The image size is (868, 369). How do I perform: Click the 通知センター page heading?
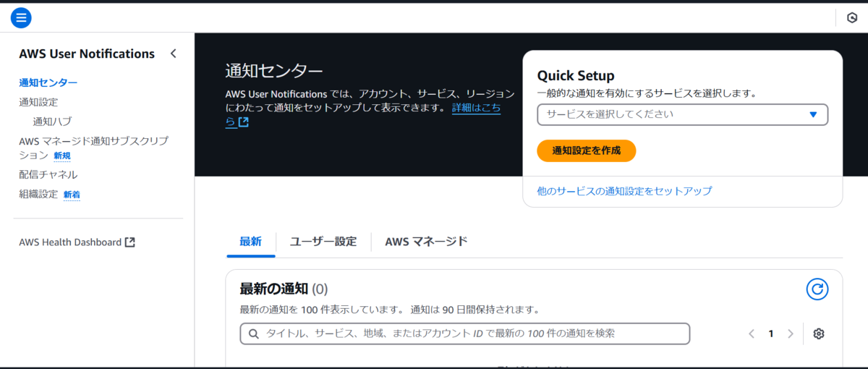click(274, 70)
